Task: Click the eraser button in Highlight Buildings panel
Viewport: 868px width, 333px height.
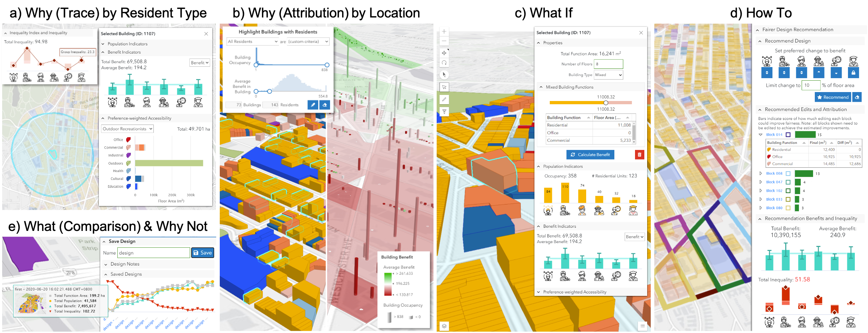Action: (324, 105)
